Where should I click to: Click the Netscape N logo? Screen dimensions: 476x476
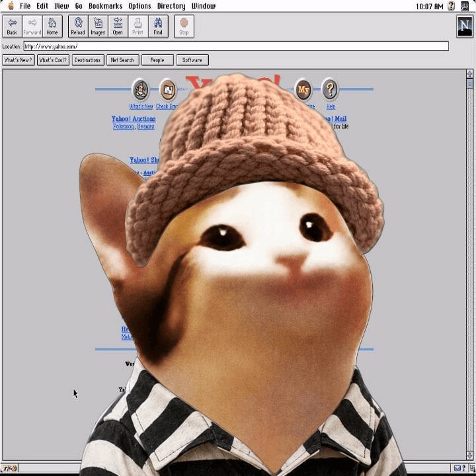coord(465,26)
